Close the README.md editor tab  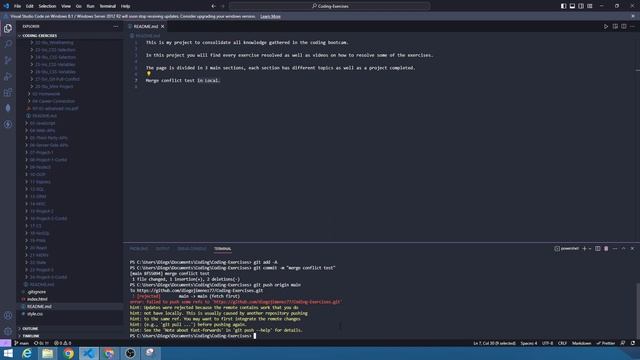click(162, 27)
